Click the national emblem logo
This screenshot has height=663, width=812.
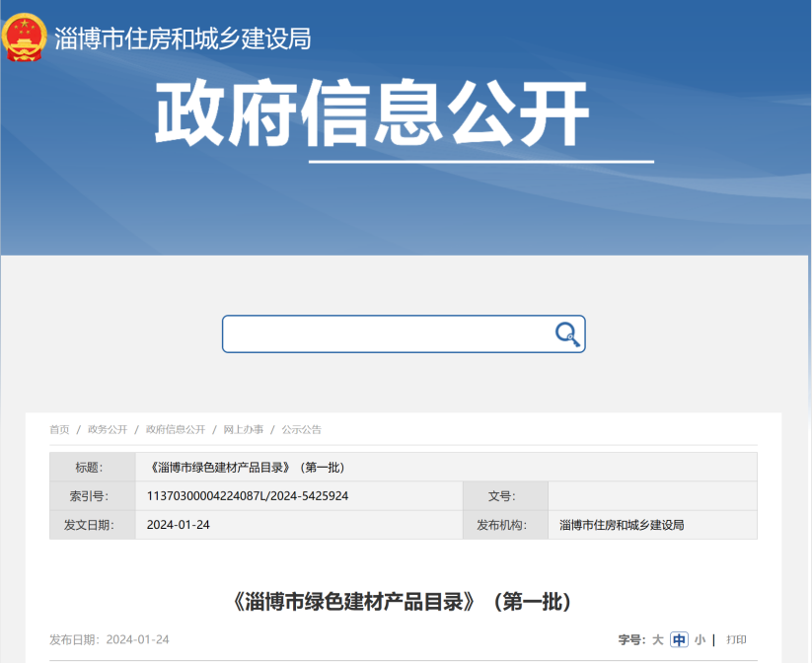[x=24, y=37]
